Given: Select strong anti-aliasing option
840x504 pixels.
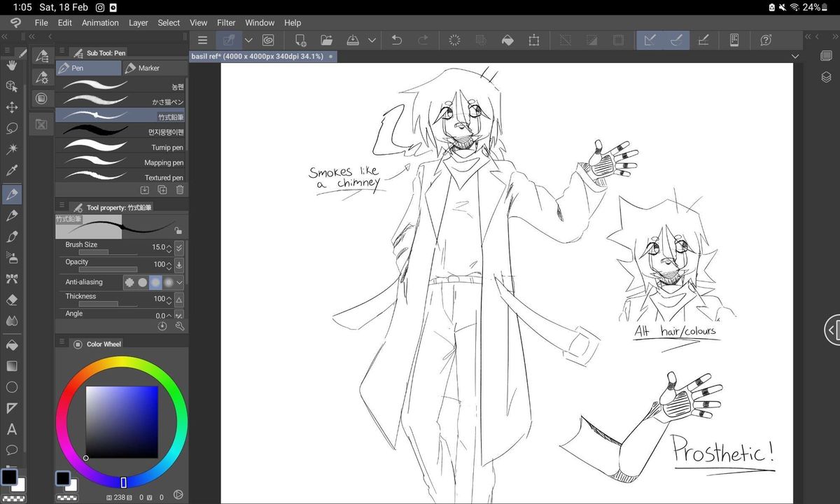Looking at the screenshot, I should [169, 282].
